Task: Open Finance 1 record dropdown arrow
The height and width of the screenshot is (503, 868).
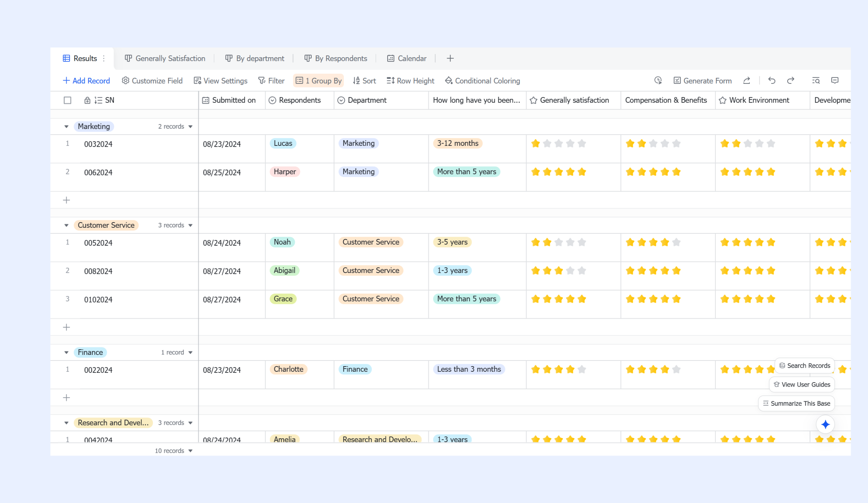Action: tap(190, 352)
